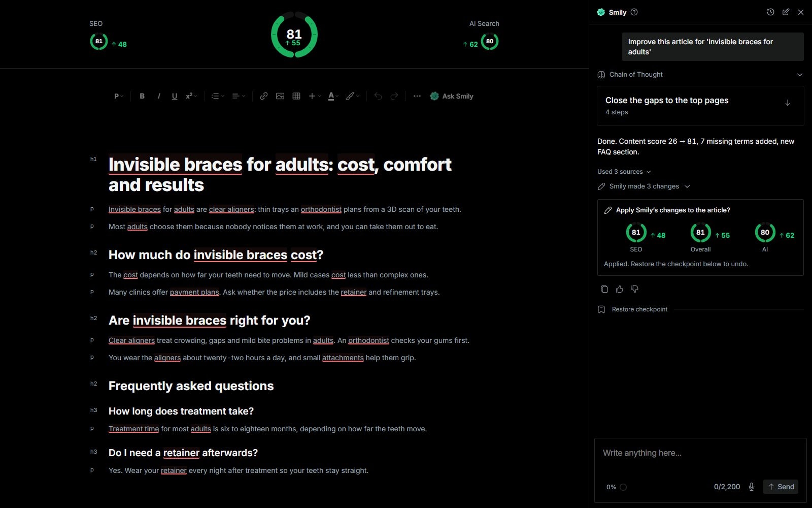
Task: Insert a link with the chain icon
Action: (x=264, y=96)
